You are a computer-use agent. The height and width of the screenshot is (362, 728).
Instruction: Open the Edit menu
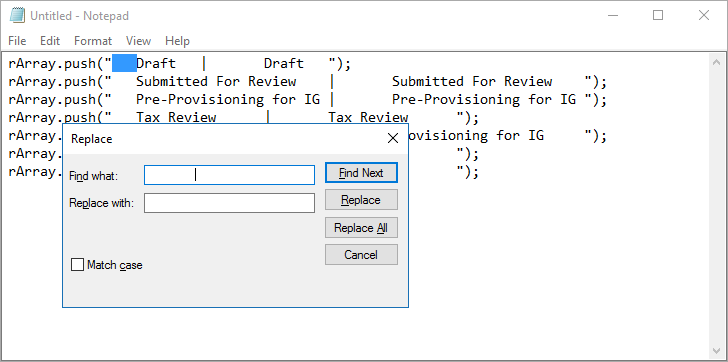click(50, 41)
